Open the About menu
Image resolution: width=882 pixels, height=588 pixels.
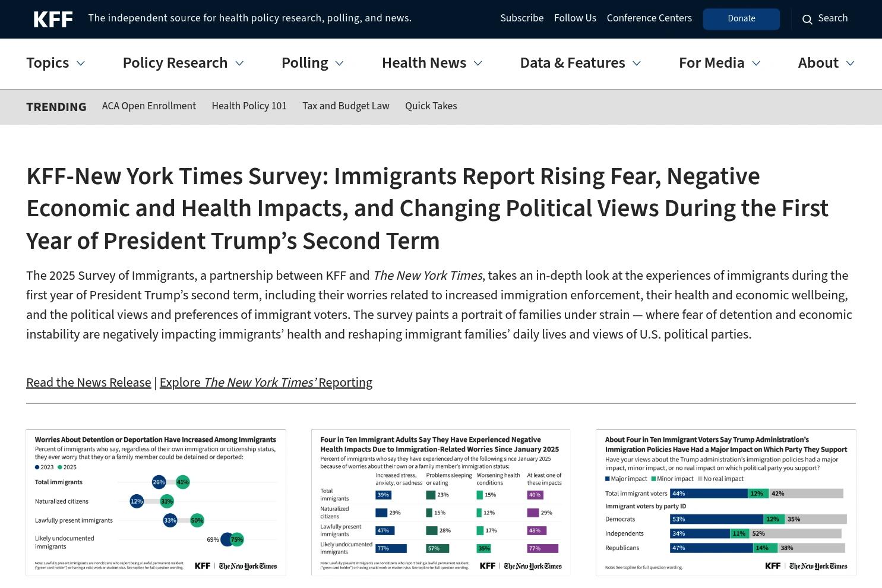click(x=818, y=63)
